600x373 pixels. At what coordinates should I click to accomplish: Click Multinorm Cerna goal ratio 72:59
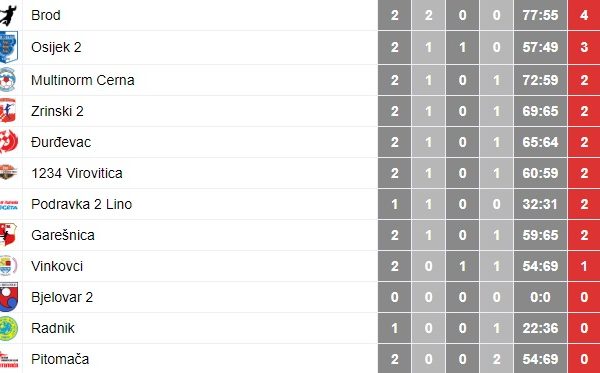pyautogui.click(x=540, y=80)
